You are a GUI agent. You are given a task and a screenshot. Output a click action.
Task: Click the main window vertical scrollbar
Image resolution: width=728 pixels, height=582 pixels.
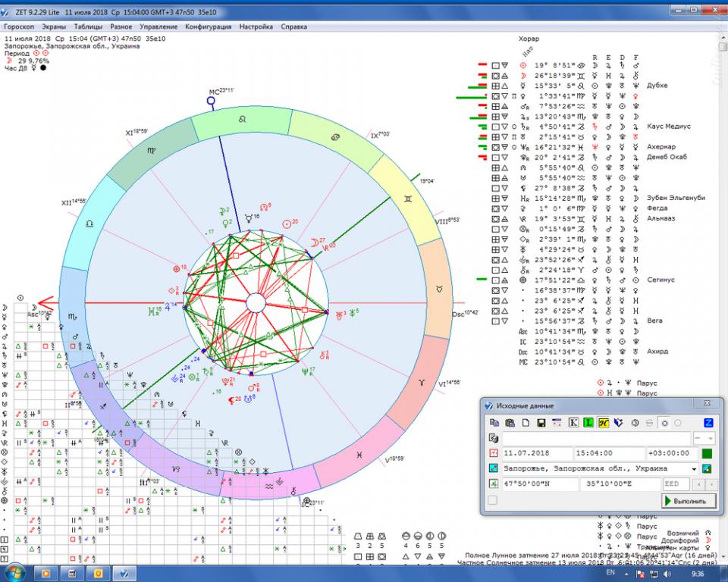coord(723,297)
